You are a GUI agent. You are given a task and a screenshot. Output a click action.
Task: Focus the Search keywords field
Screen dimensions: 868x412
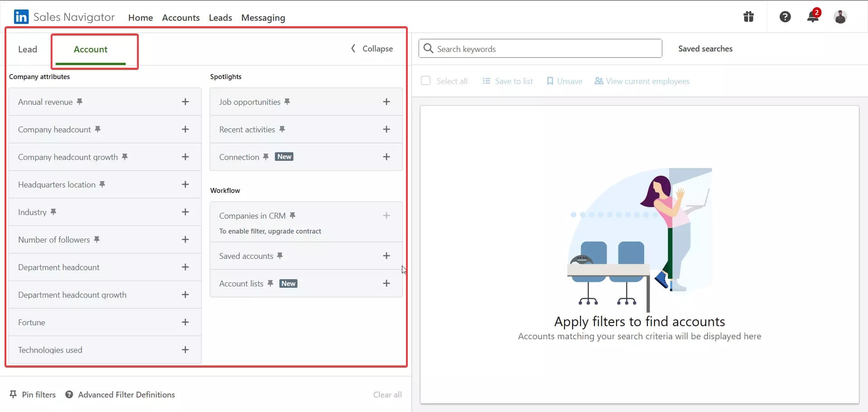point(540,49)
